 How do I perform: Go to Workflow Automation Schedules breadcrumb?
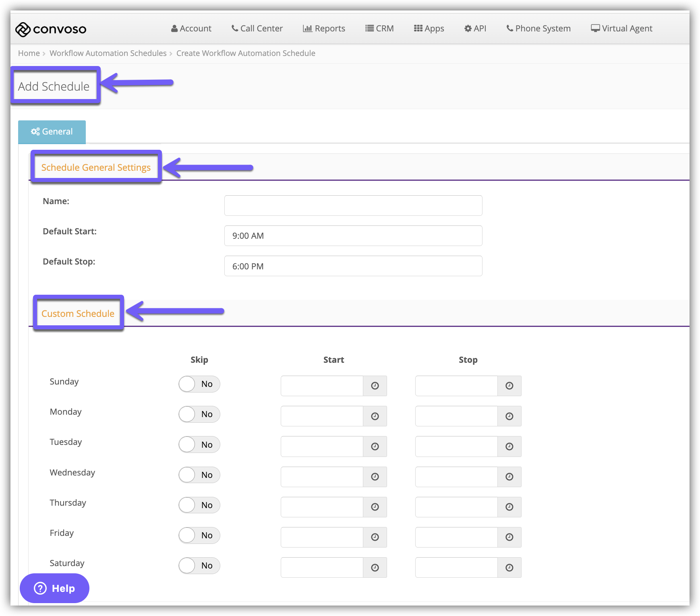pos(108,53)
